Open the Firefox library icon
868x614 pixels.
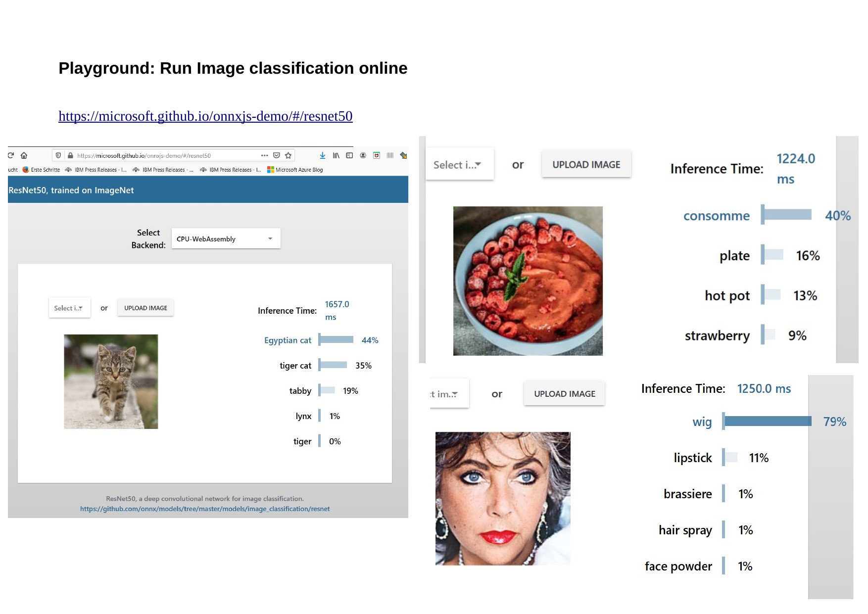pos(336,155)
